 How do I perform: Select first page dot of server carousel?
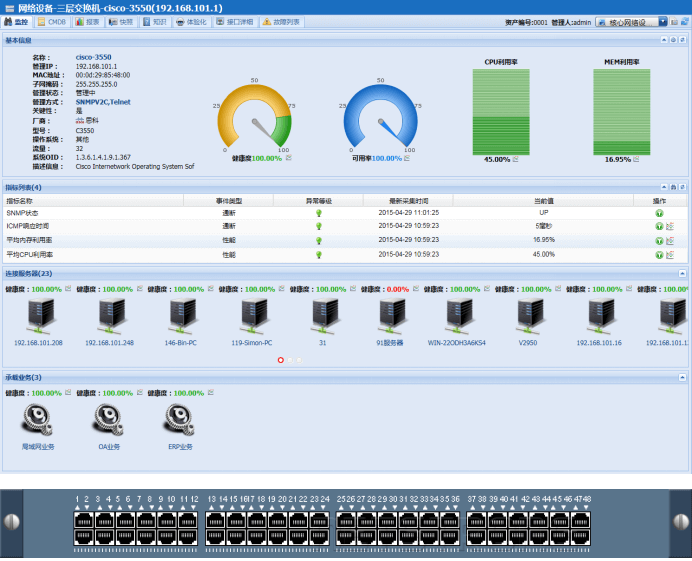pos(281,360)
